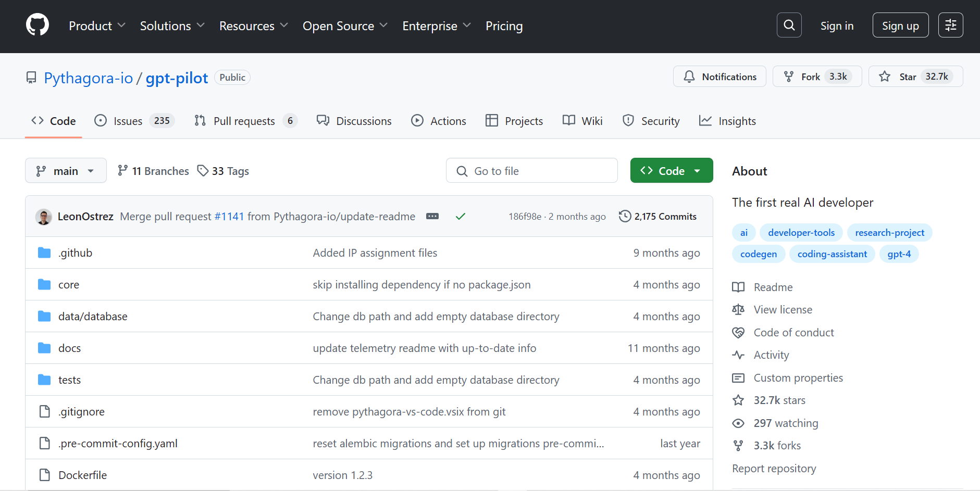This screenshot has width=980, height=491.
Task: Click the Code of conduct heart icon
Action: click(x=738, y=332)
